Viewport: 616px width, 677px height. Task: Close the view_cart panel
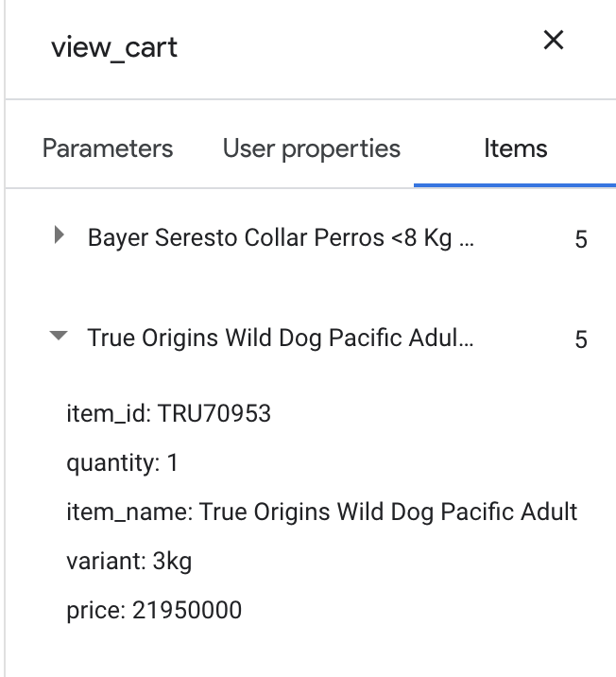coord(554,40)
